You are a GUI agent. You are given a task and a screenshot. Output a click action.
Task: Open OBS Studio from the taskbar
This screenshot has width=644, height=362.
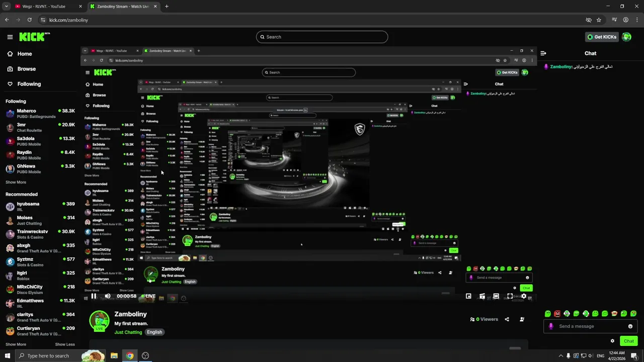pyautogui.click(x=145, y=355)
